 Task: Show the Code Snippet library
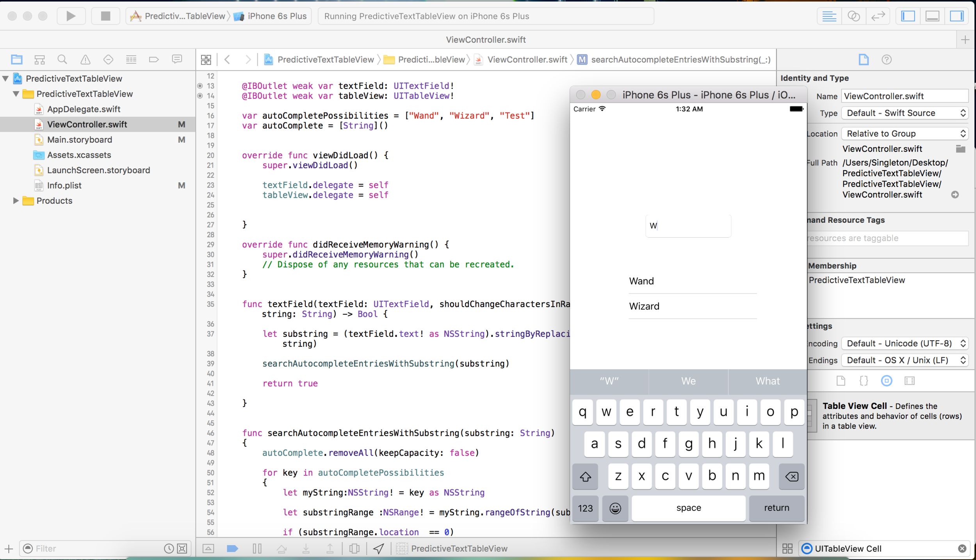(x=864, y=381)
